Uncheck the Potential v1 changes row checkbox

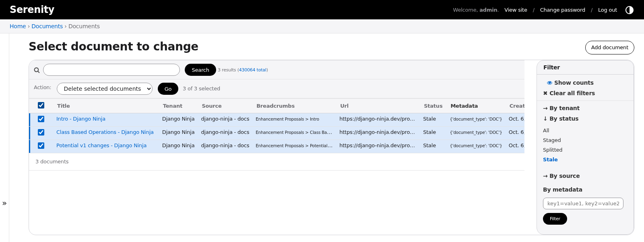(x=41, y=146)
